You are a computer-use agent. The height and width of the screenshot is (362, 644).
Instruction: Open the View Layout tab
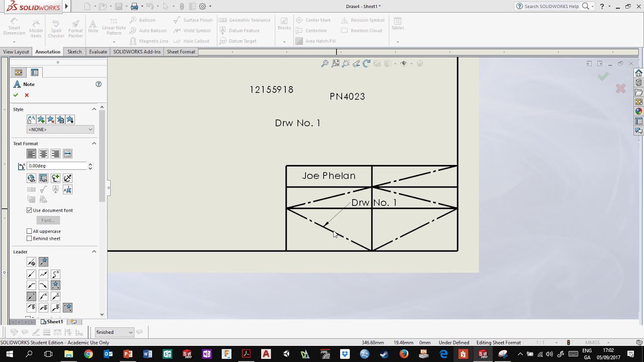coord(16,52)
